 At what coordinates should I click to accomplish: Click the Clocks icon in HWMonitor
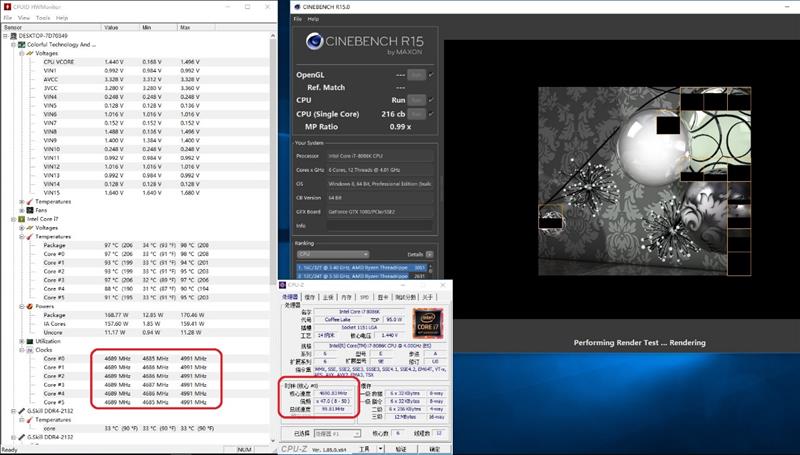pyautogui.click(x=30, y=350)
